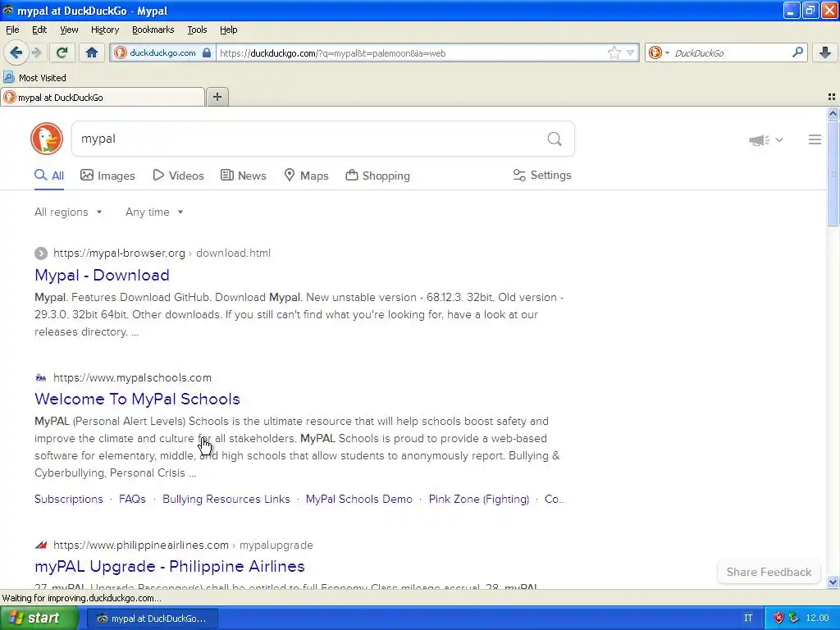
Task: Open 'myPAL Upgrade - Philippine Airlines' result
Action: tap(170, 566)
